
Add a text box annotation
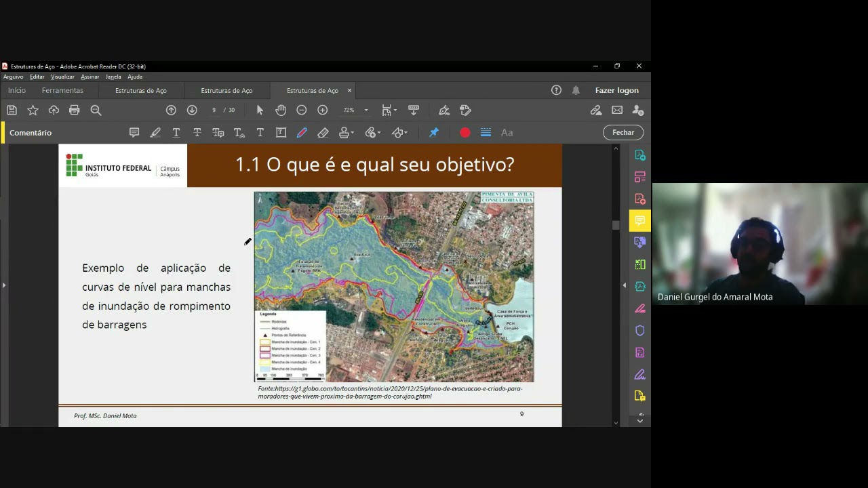coord(281,133)
